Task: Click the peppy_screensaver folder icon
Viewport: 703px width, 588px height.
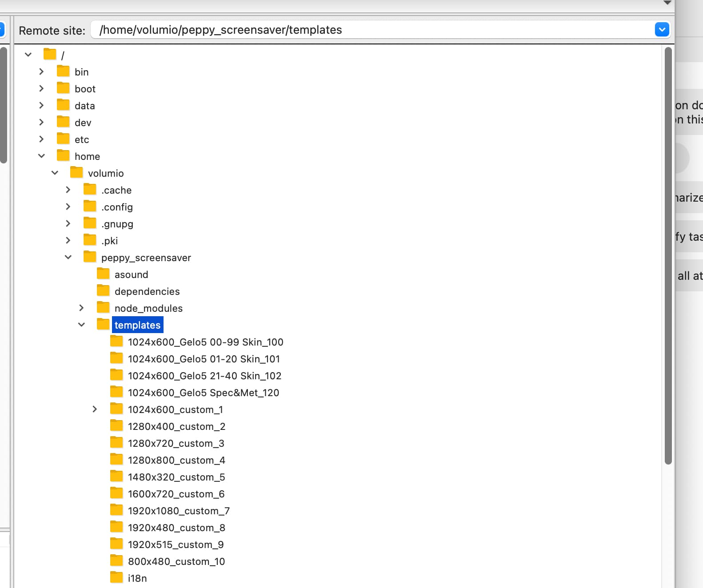Action: click(90, 257)
